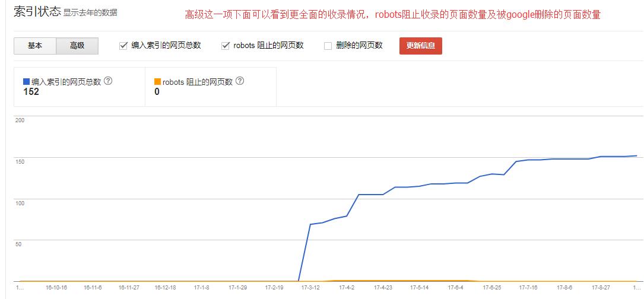
Task: Switch to the 基本 tab
Action: 35,46
